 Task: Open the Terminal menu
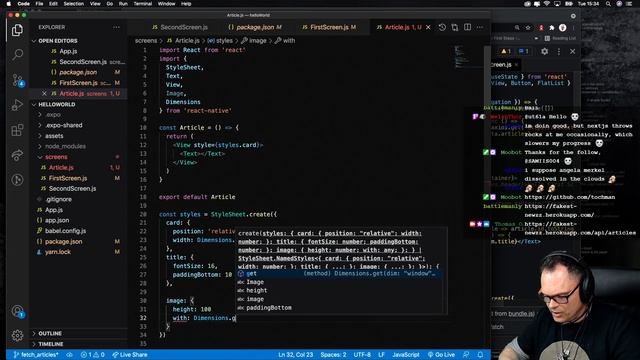click(x=143, y=4)
